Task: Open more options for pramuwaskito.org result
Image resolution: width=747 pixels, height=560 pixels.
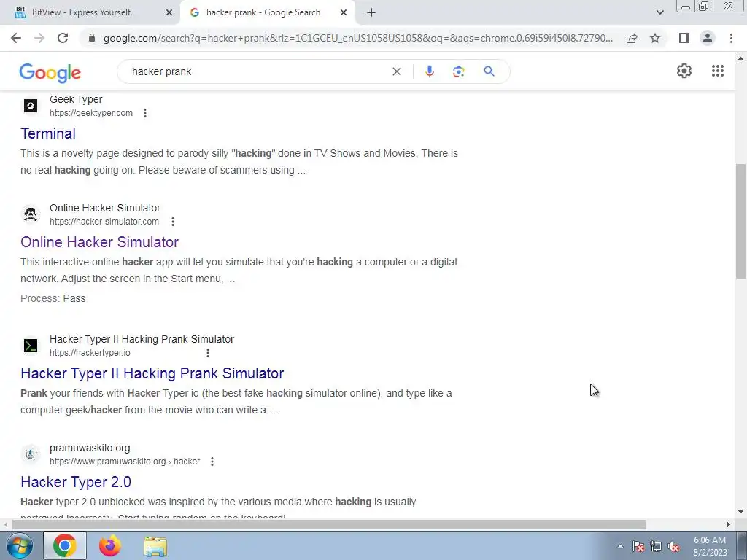Action: coord(212,462)
